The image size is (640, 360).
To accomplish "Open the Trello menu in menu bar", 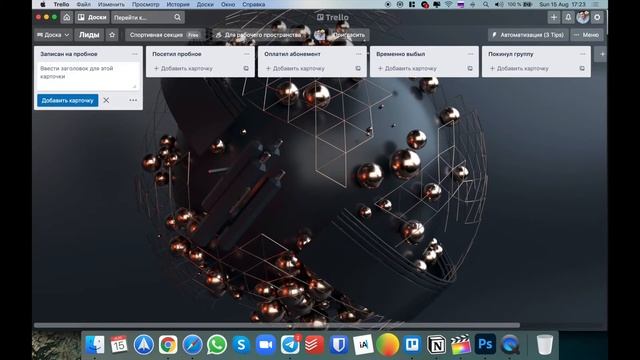I will pos(61,4).
